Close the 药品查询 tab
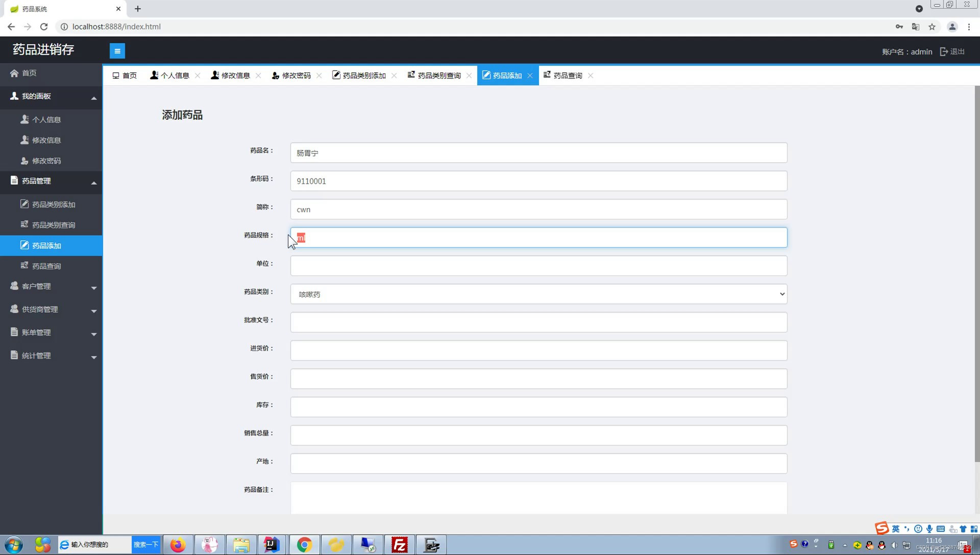This screenshot has height=555, width=980. point(591,75)
